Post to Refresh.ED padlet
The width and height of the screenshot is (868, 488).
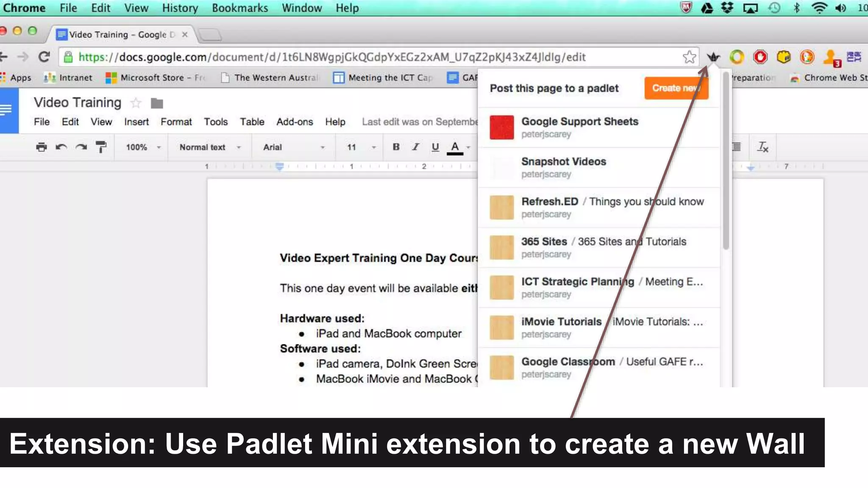coord(599,207)
